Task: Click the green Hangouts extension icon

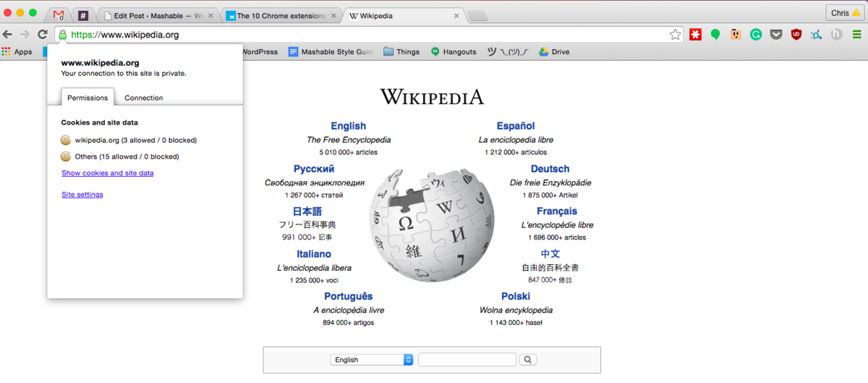Action: coord(715,34)
